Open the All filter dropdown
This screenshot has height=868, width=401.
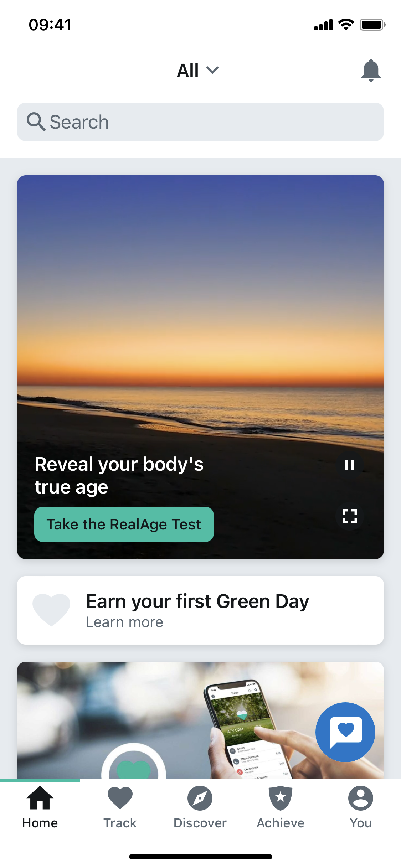[x=188, y=71]
